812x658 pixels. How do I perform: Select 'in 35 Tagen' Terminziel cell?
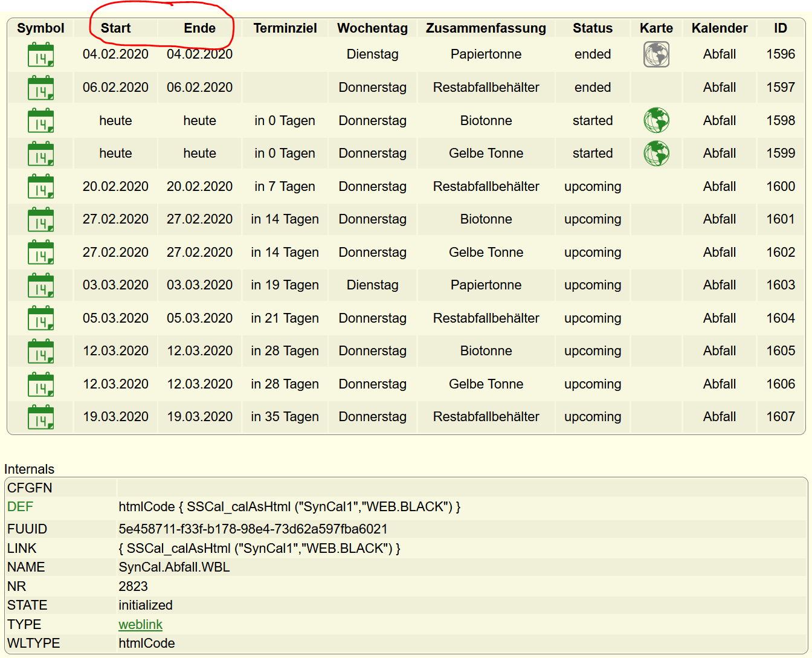click(x=285, y=417)
